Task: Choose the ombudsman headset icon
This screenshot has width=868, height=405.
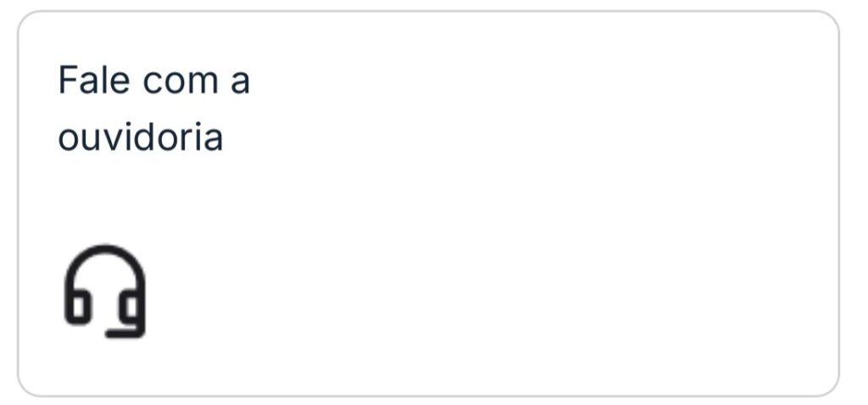Action: 104,291
